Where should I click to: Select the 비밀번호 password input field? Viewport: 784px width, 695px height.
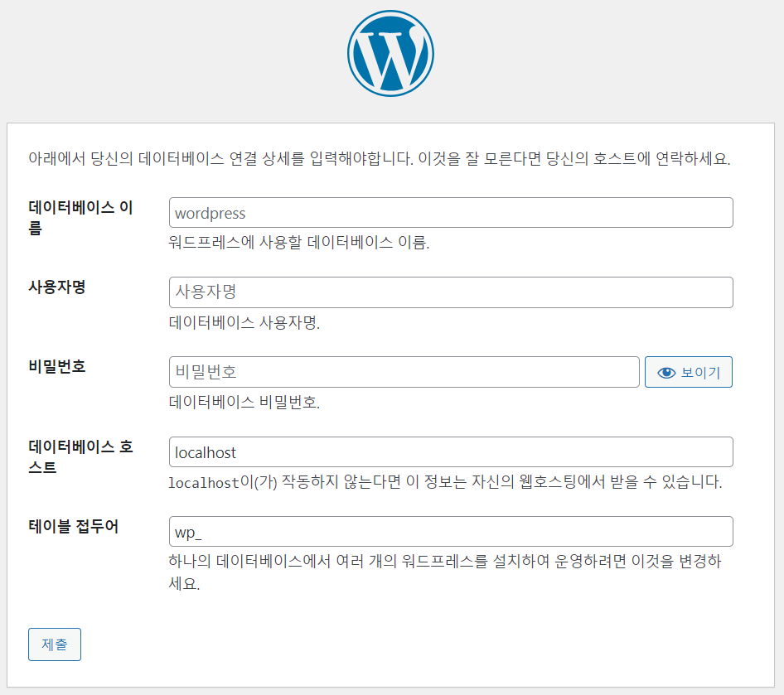(x=404, y=372)
